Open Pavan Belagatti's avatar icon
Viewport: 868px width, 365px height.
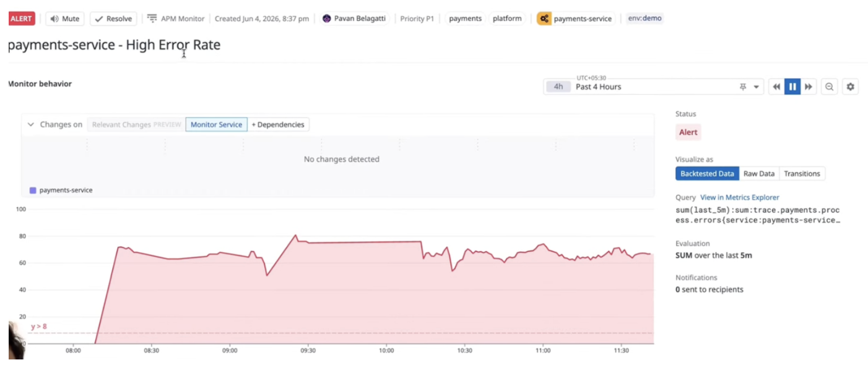[x=327, y=19]
